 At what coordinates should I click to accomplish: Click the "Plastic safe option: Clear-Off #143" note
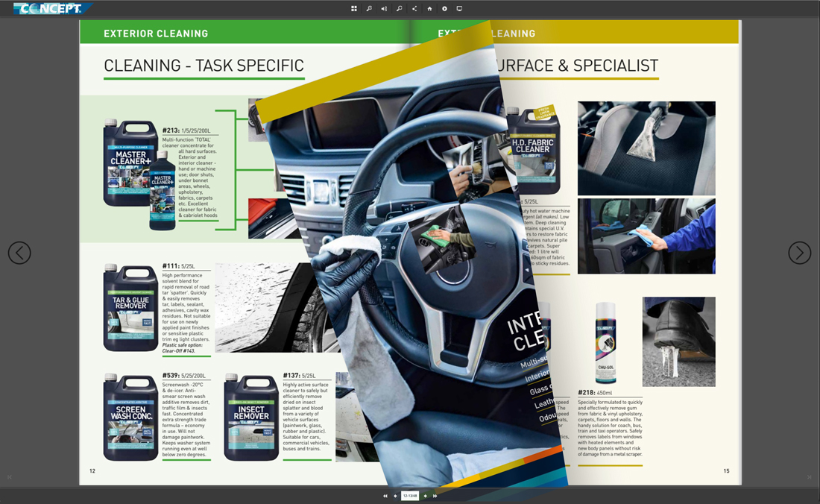(182, 347)
